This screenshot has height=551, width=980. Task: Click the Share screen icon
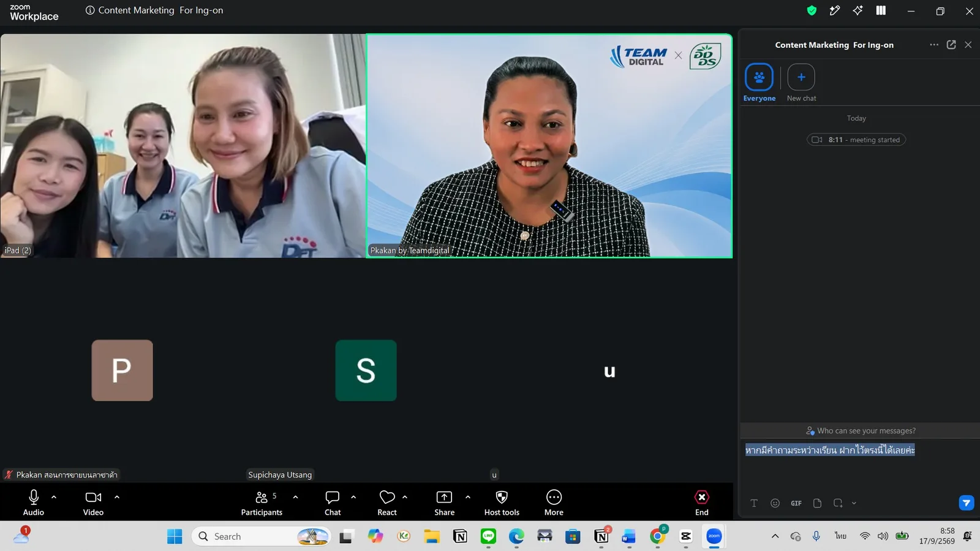pyautogui.click(x=444, y=497)
